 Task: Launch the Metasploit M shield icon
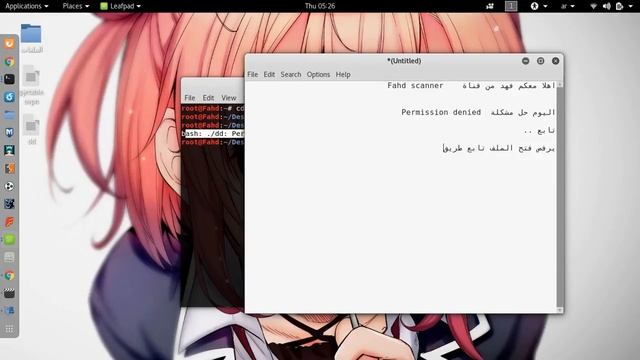[x=9, y=132]
